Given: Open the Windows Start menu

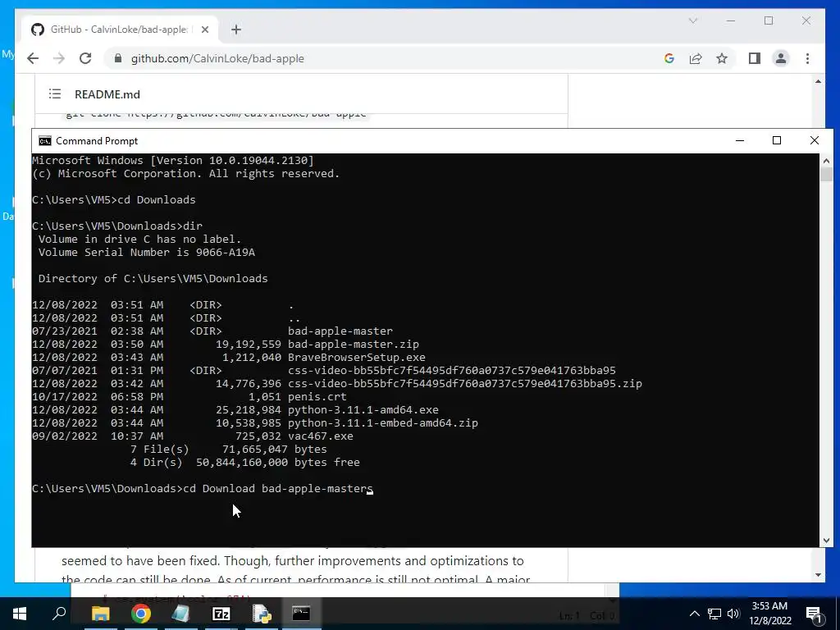Looking at the screenshot, I should (x=20, y=614).
